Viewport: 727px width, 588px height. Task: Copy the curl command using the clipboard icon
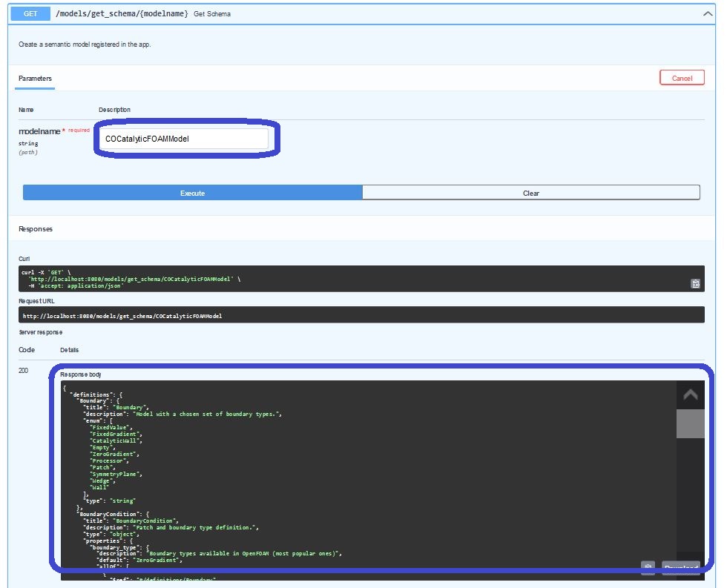tap(696, 283)
